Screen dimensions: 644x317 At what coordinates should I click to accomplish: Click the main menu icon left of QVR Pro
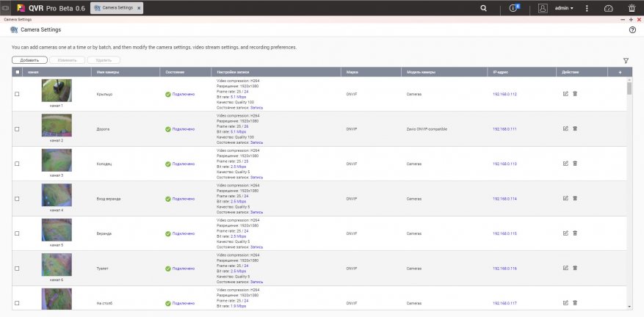coord(5,8)
